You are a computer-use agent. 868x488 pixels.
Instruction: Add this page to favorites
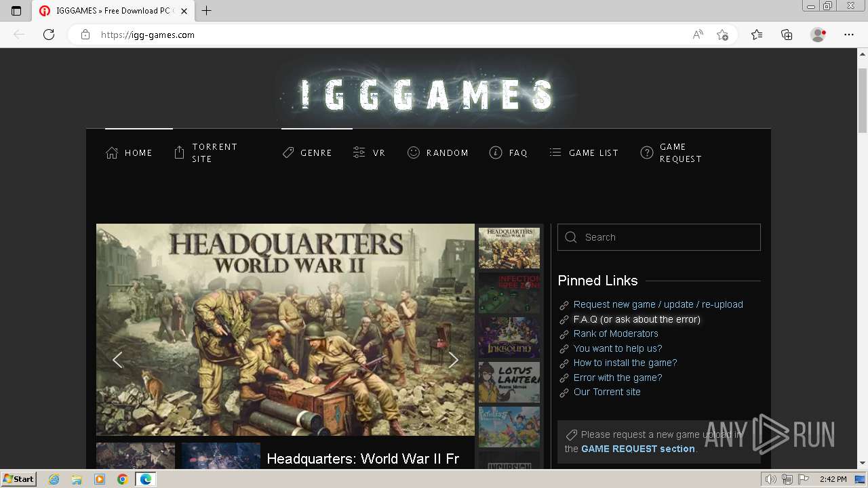723,35
